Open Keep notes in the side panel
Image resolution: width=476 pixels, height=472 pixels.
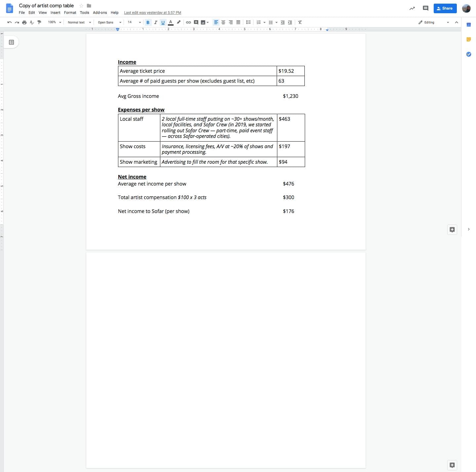click(469, 39)
